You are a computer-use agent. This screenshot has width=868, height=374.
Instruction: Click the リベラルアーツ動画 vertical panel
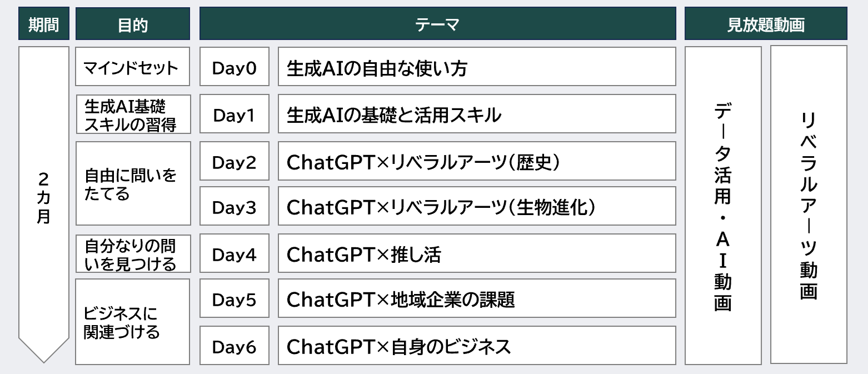(809, 205)
